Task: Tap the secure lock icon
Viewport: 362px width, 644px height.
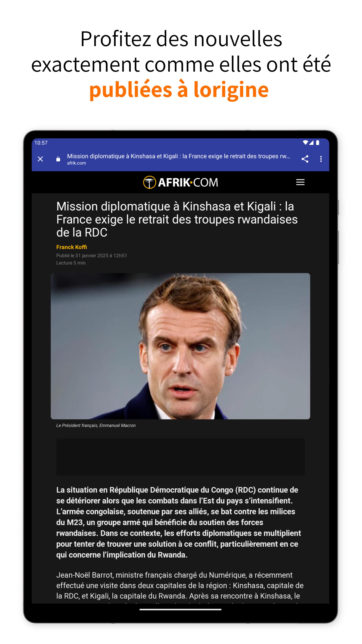Action: [58, 159]
